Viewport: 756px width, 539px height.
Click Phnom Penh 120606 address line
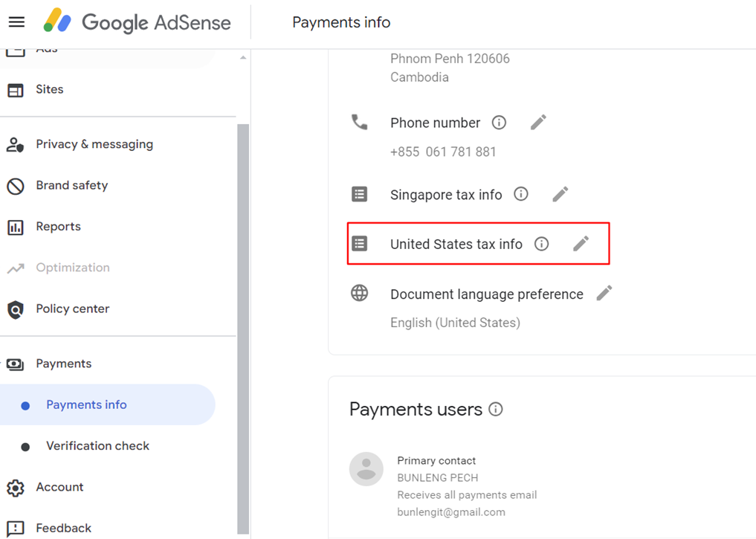450,59
